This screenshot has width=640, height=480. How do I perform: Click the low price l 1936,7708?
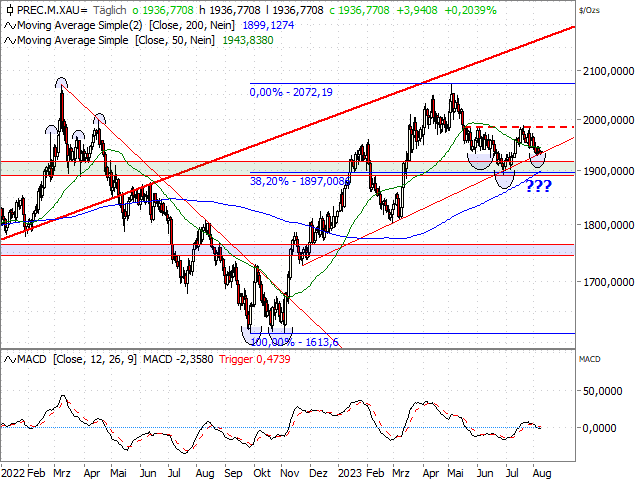tap(295, 10)
